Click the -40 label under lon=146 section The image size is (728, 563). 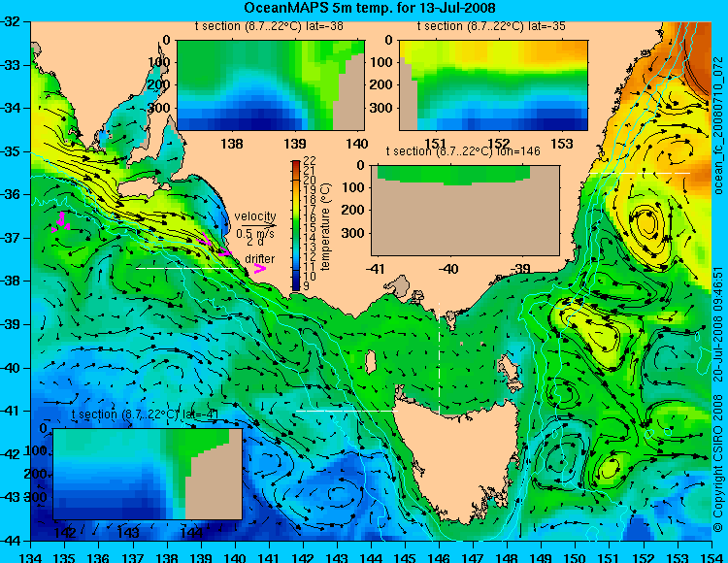click(x=449, y=268)
